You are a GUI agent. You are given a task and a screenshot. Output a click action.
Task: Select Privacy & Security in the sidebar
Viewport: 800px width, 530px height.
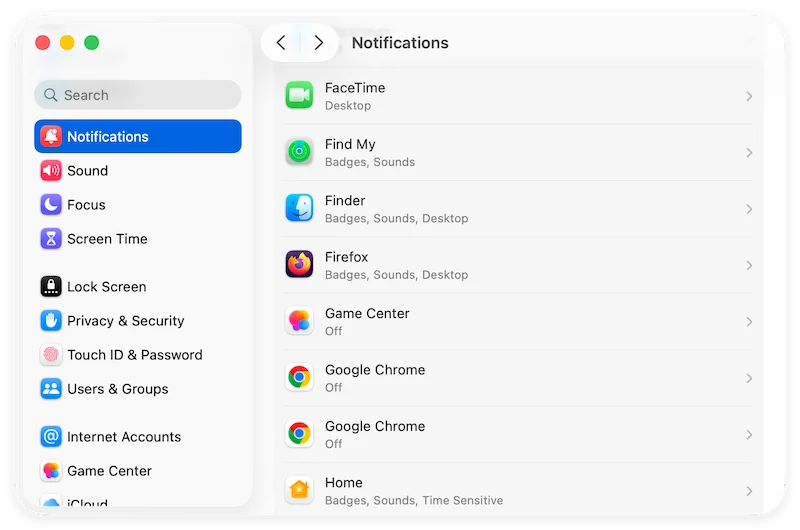pyautogui.click(x=138, y=321)
